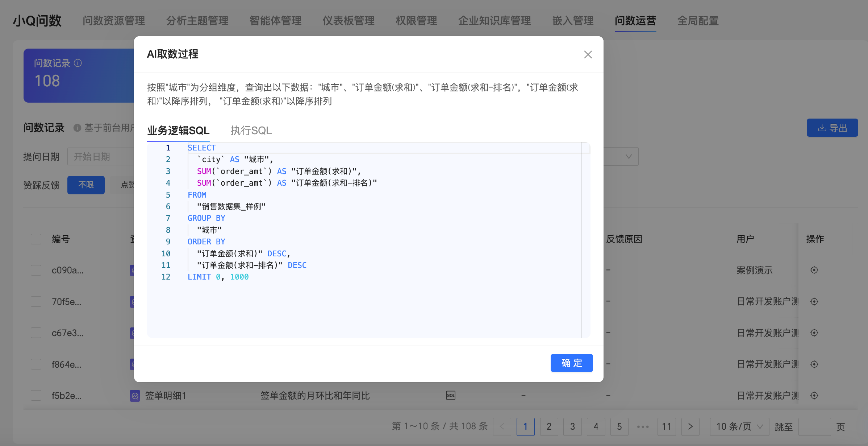Viewport: 868px width, 446px height.
Task: Click the 反馈原因 column header
Action: (624, 239)
